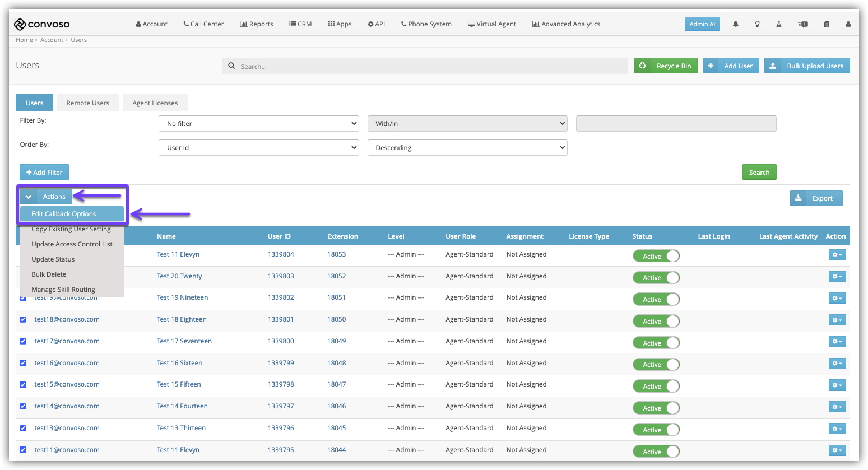Screen dimensions: 868x470
Task: Click inside the users Search field
Action: 425,66
